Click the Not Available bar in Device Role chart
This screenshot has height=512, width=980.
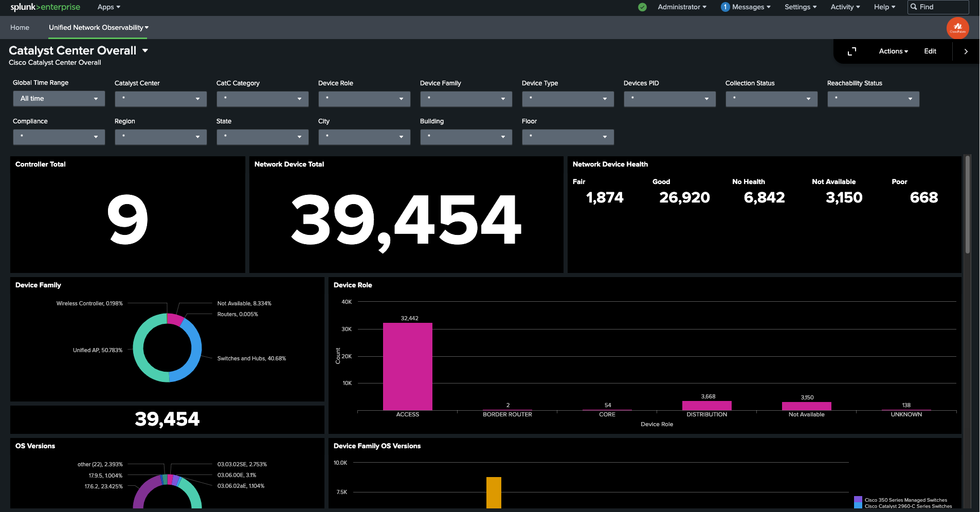(x=807, y=406)
